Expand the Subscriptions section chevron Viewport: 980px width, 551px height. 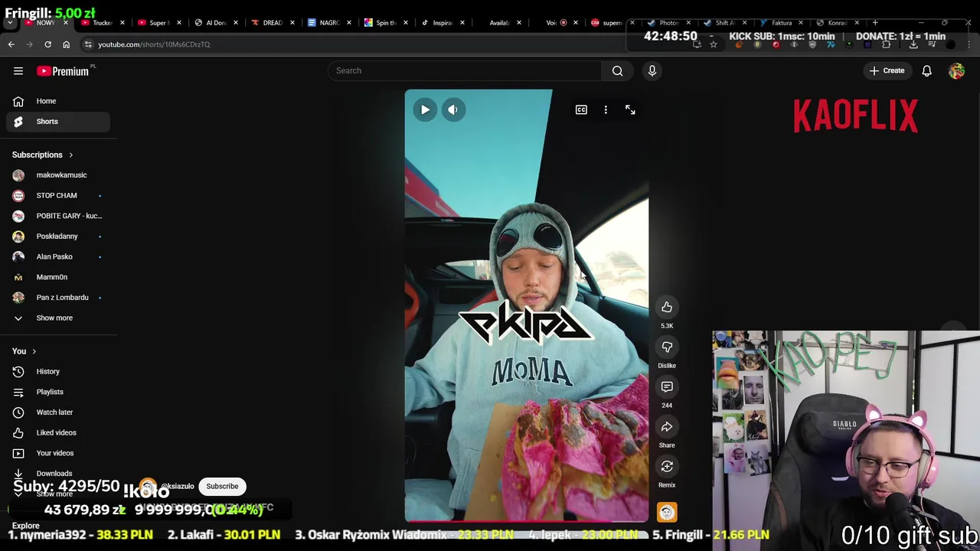tap(71, 155)
